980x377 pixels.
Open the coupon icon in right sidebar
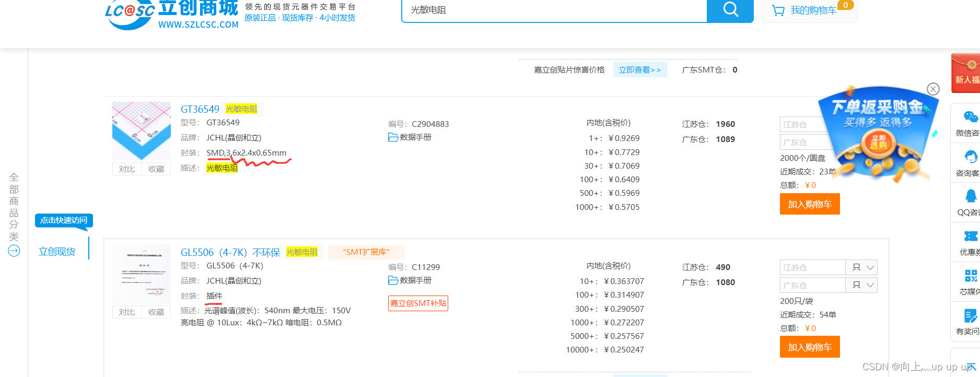click(970, 236)
